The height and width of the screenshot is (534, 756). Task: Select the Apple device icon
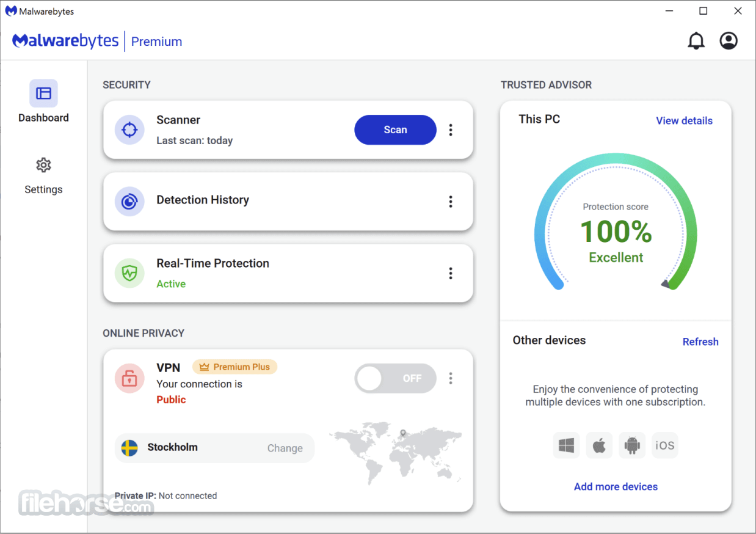(600, 445)
